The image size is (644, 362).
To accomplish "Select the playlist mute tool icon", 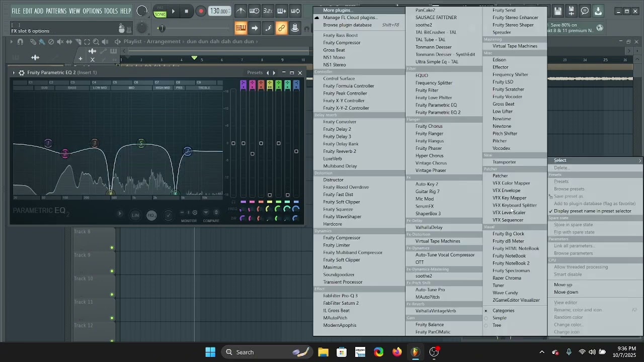I will (60, 42).
